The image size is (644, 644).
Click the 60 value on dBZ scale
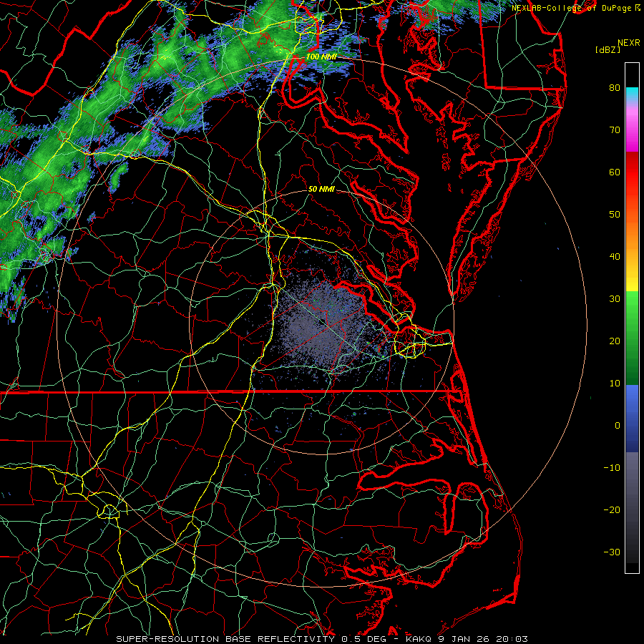(x=615, y=172)
